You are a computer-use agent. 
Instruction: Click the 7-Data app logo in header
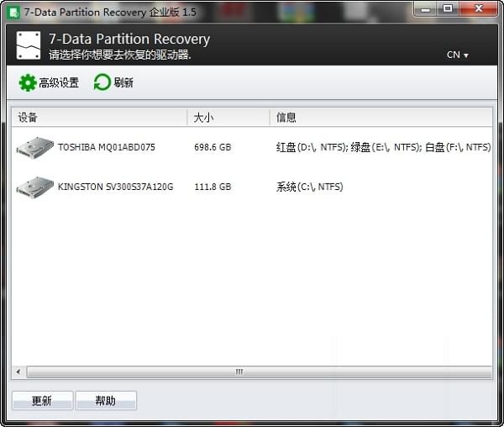pos(29,45)
